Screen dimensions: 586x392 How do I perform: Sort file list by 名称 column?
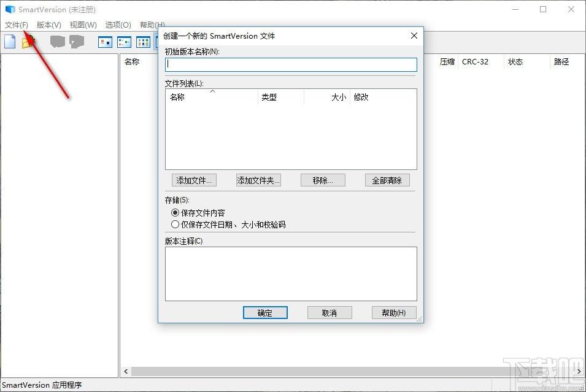coord(212,97)
